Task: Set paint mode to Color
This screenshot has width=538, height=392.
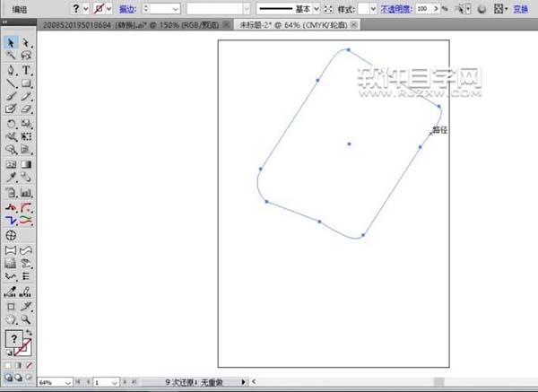Action: 8,365
